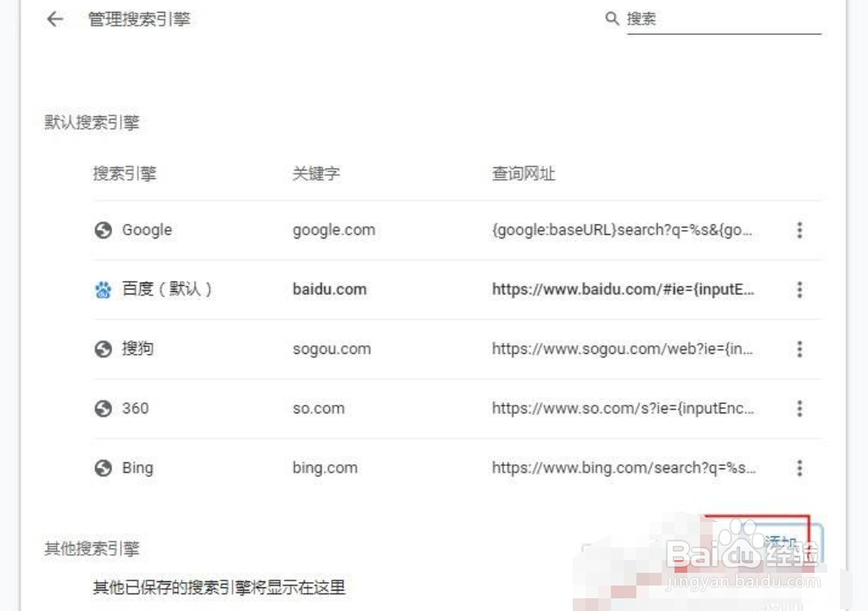Screen dimensions: 868x611
Task: Click the 查询网址 column header
Action: 524,174
